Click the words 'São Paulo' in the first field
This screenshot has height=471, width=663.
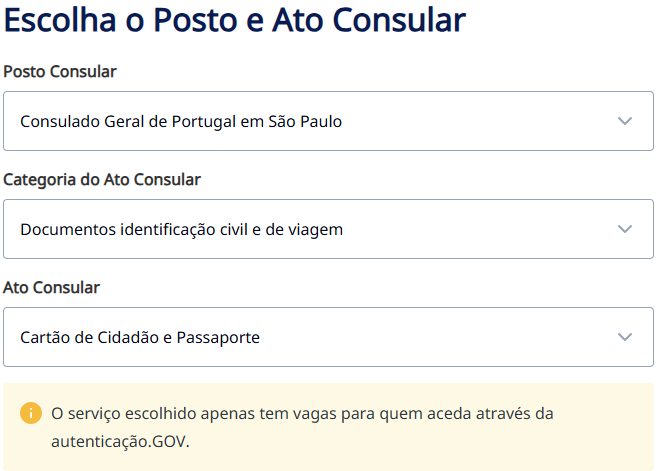(x=305, y=122)
